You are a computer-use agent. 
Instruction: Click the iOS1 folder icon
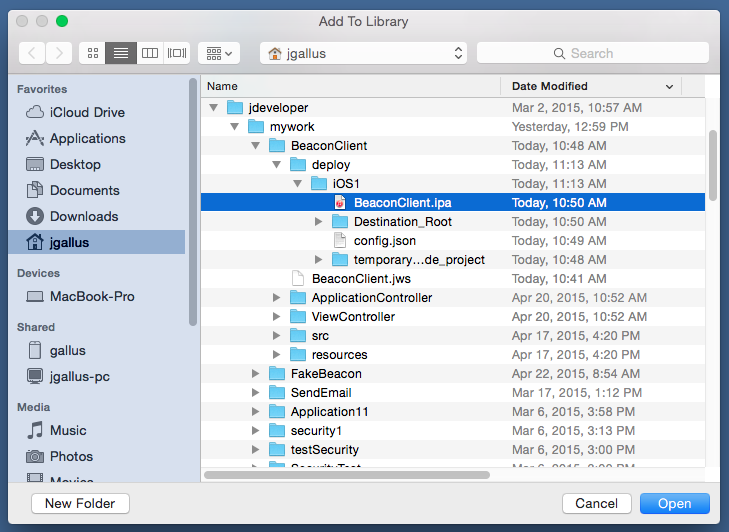(x=319, y=184)
